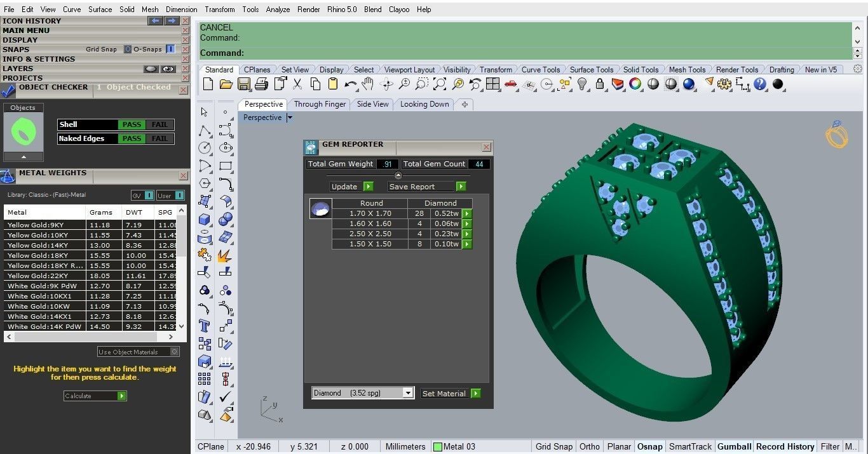The width and height of the screenshot is (868, 454).
Task: Click the Metal 03 layer color swatch
Action: [x=437, y=446]
